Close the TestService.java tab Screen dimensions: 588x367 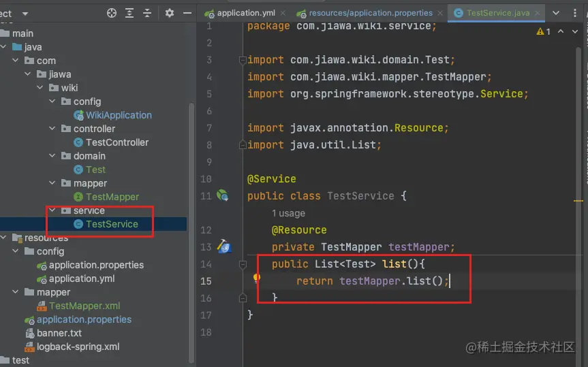[538, 13]
